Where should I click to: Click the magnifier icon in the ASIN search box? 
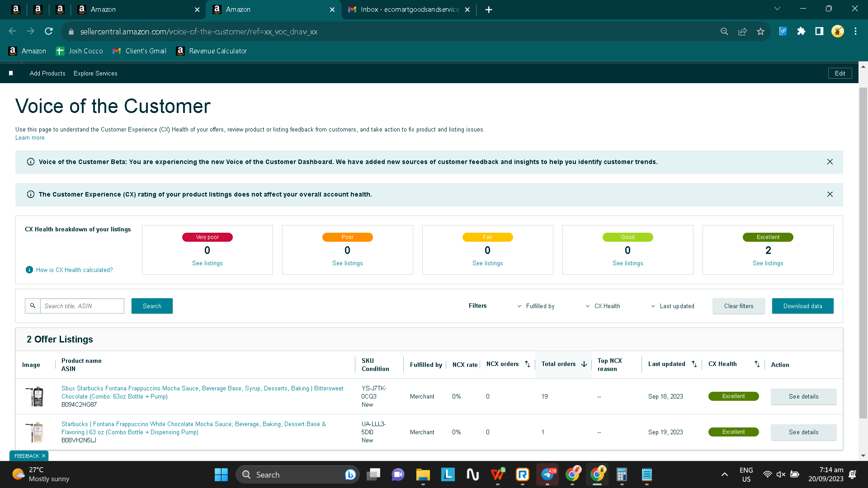(x=33, y=306)
